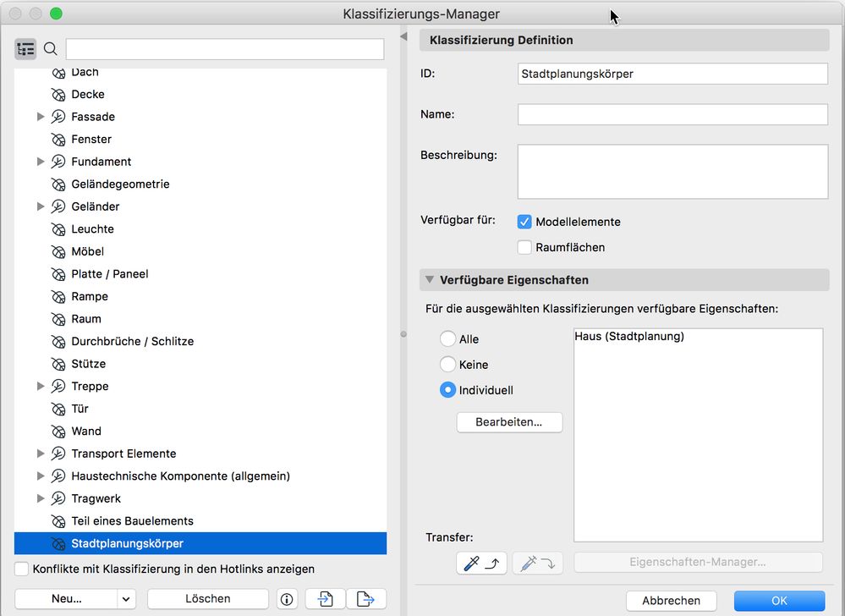Click the export classification file icon

pyautogui.click(x=365, y=599)
